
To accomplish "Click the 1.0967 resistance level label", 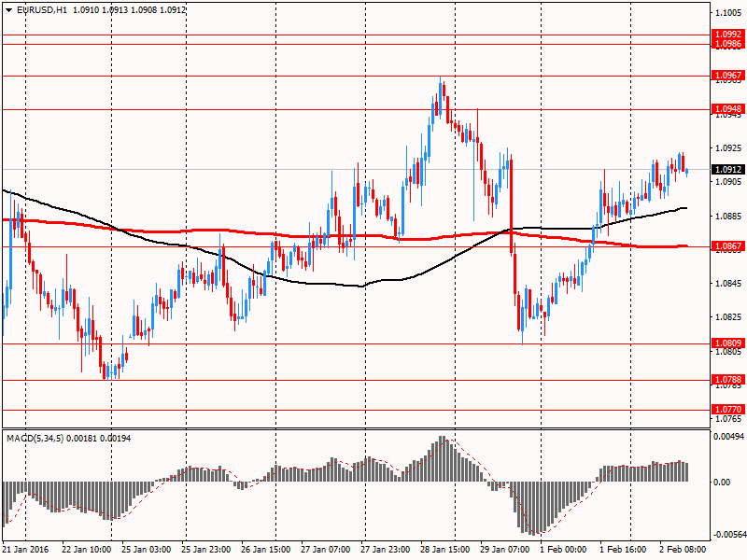I will 728,76.
